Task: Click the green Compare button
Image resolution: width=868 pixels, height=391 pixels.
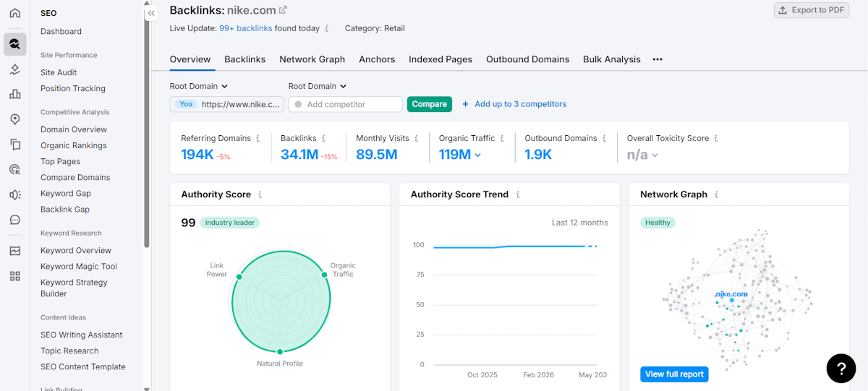Action: tap(430, 104)
